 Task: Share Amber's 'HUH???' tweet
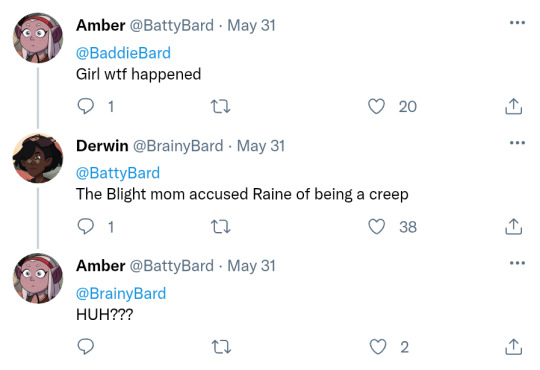(513, 347)
